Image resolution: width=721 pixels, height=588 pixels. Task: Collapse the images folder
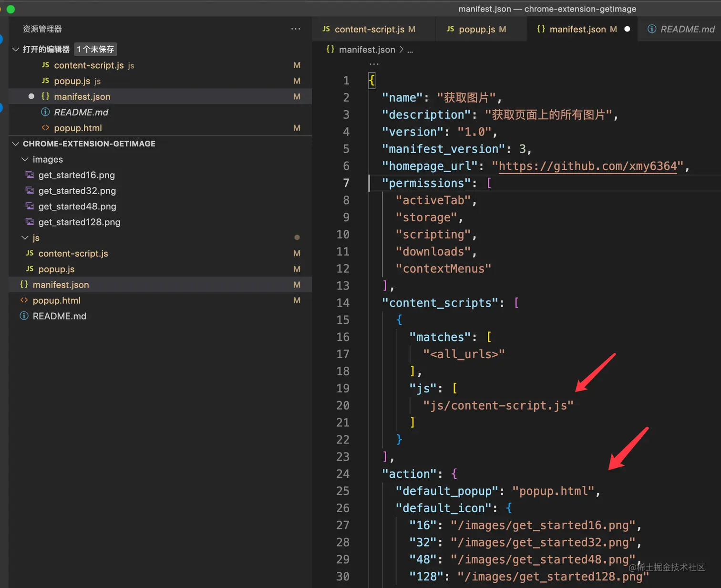tap(25, 159)
